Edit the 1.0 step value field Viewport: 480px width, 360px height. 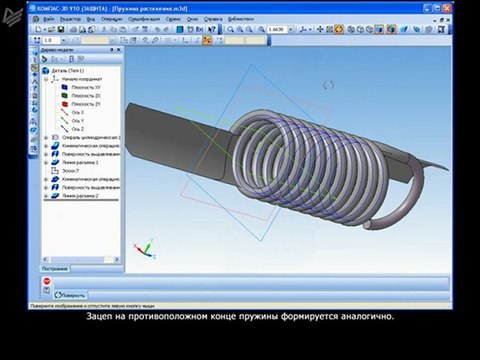tap(51, 40)
